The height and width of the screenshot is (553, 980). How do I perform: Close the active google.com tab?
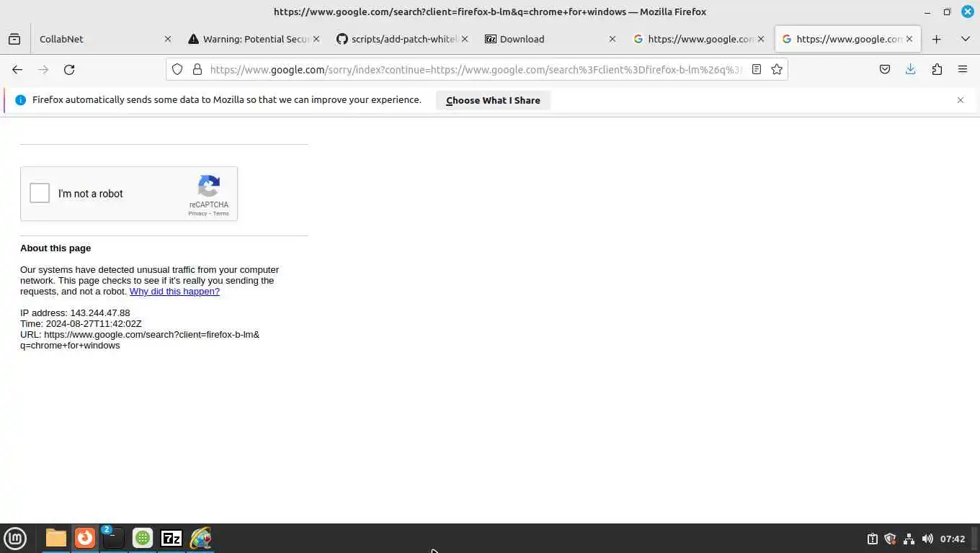pyautogui.click(x=909, y=39)
